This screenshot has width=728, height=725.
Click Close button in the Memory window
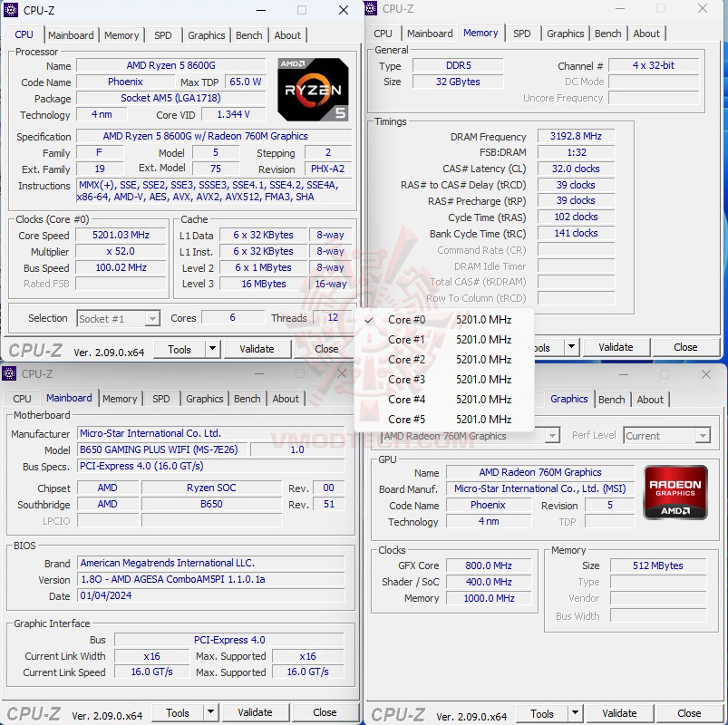[685, 347]
